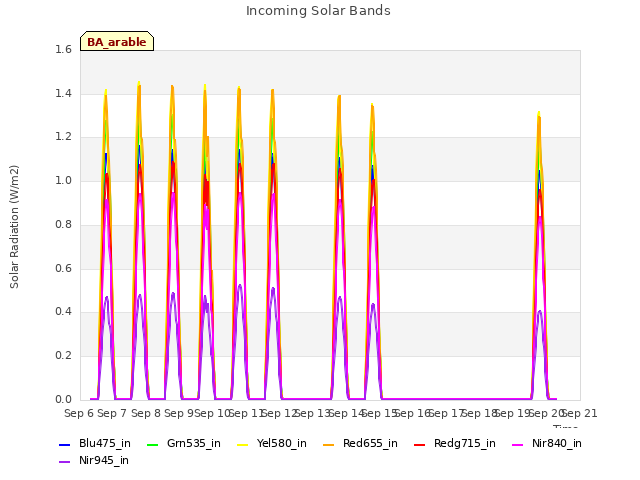This screenshot has width=640, height=480.
Task: Click the Sep 8 x-axis date label
Action: [x=146, y=414]
